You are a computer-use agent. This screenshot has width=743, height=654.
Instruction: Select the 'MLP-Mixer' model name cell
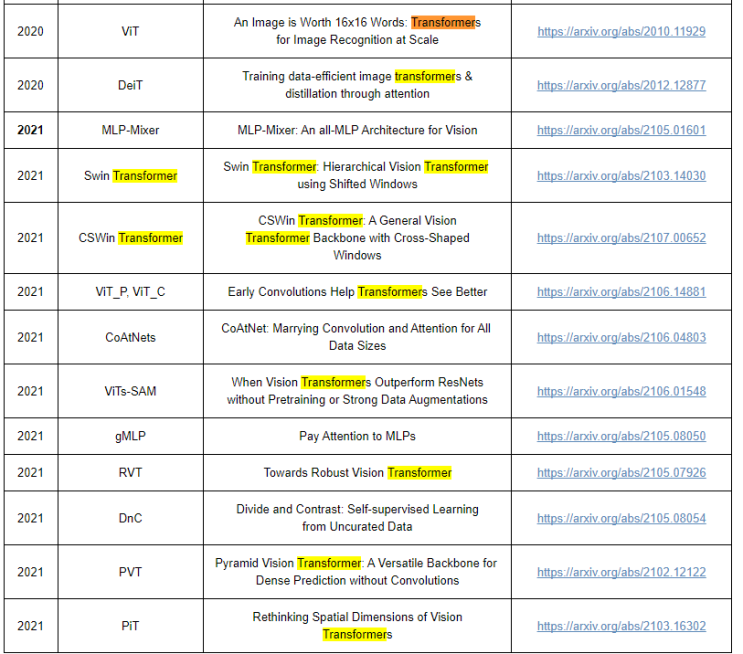pyautogui.click(x=130, y=130)
